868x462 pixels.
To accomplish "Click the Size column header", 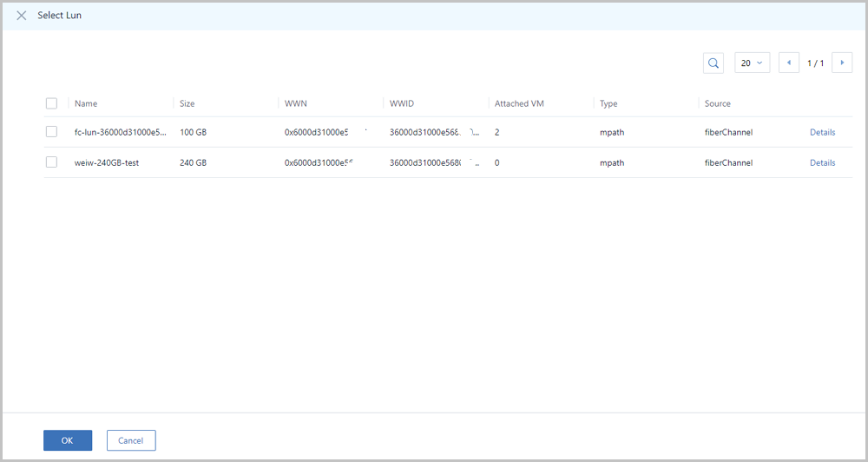I will click(187, 103).
